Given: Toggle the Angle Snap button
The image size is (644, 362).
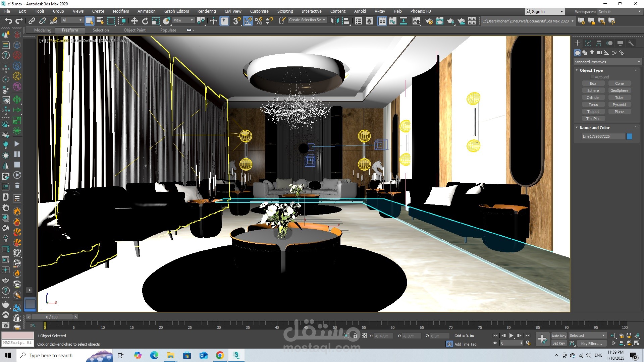Looking at the screenshot, I should coord(248,21).
